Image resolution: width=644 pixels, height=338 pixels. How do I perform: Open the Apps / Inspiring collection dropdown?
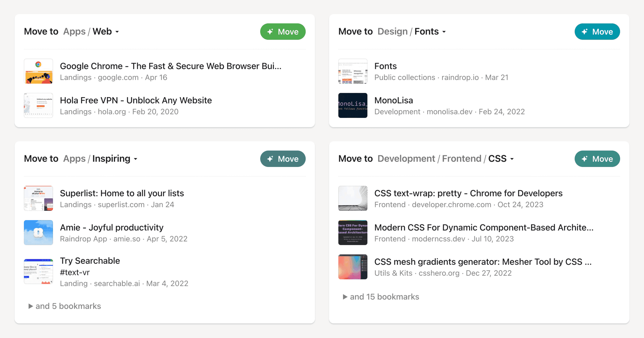[100, 159]
